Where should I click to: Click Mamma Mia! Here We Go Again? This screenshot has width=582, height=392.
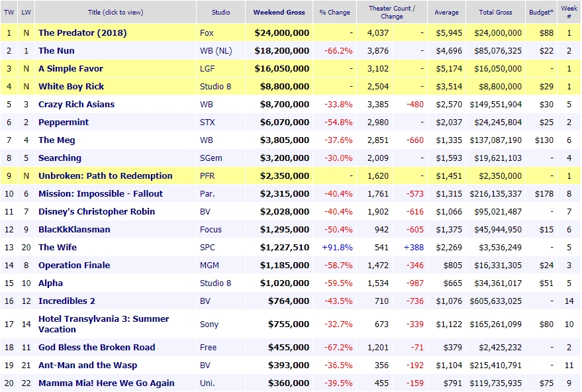(x=107, y=383)
